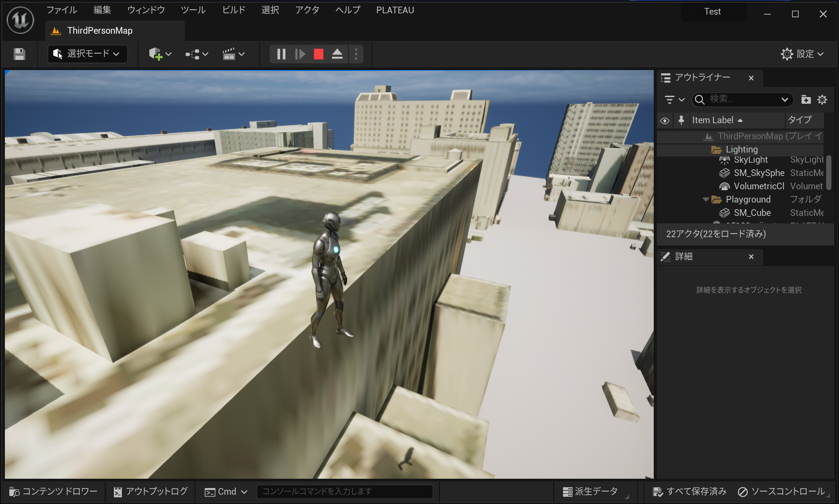Open the 選択モード dropdown
This screenshot has height=504, width=839.
87,54
